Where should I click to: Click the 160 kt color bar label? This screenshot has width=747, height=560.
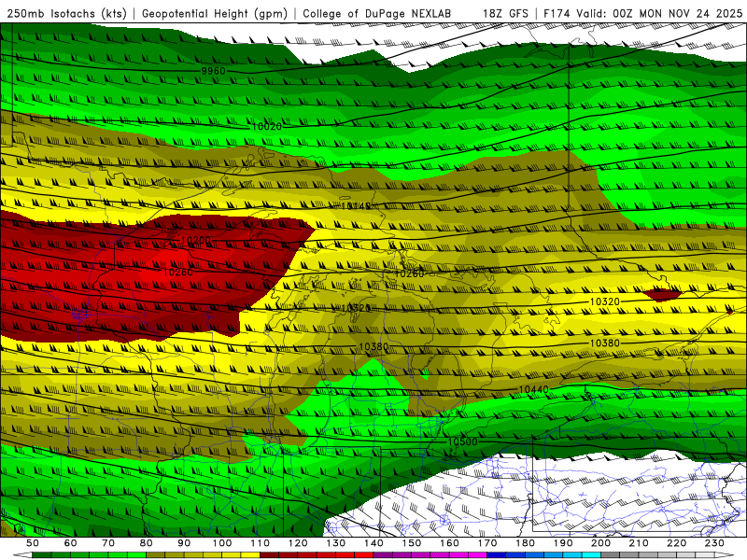(x=449, y=543)
